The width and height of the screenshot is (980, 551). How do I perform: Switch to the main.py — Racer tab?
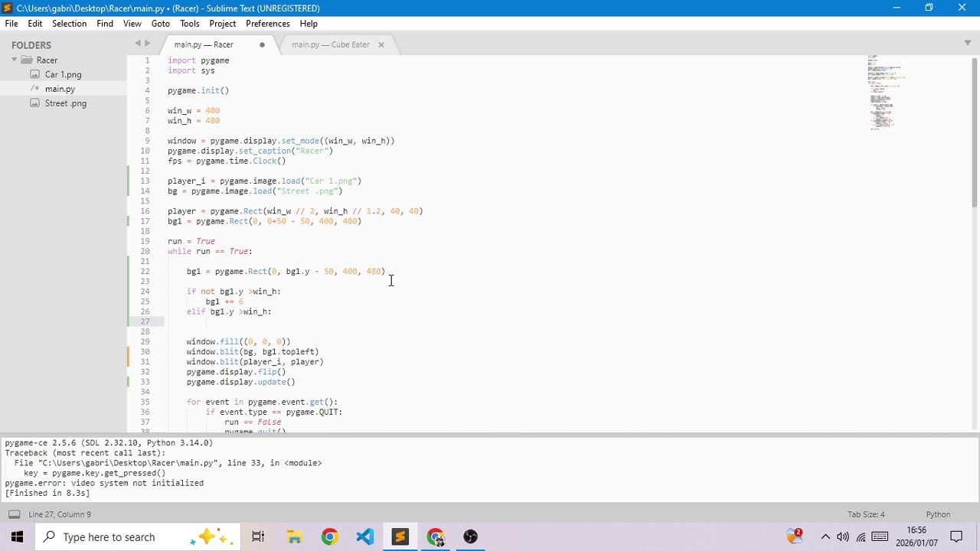[204, 44]
